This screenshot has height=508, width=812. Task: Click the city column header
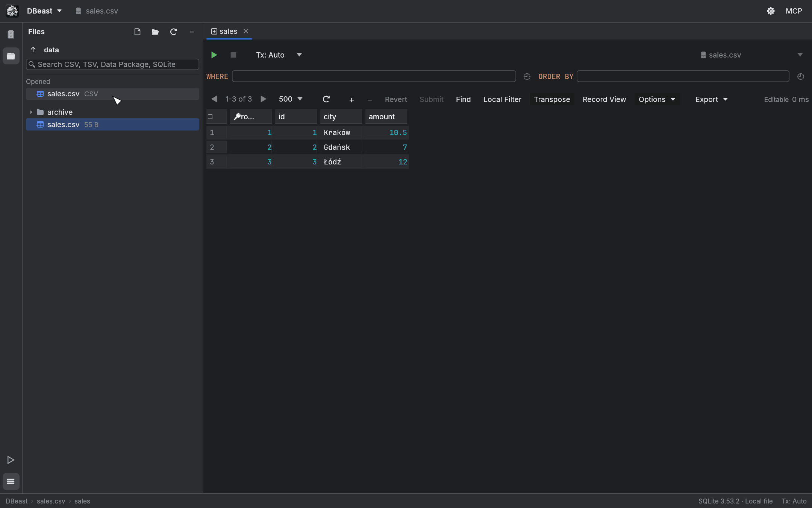341,117
